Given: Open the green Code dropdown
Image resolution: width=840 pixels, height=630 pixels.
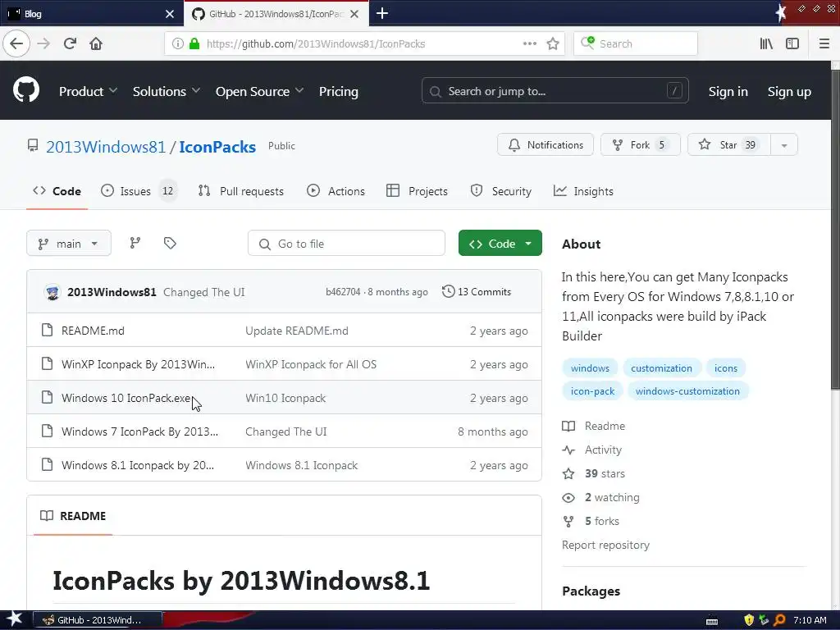Looking at the screenshot, I should (500, 243).
